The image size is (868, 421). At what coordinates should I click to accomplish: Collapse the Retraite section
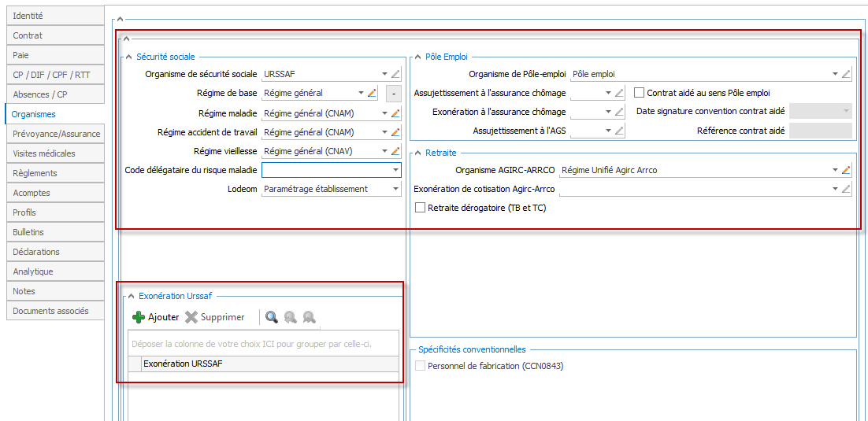coord(417,153)
